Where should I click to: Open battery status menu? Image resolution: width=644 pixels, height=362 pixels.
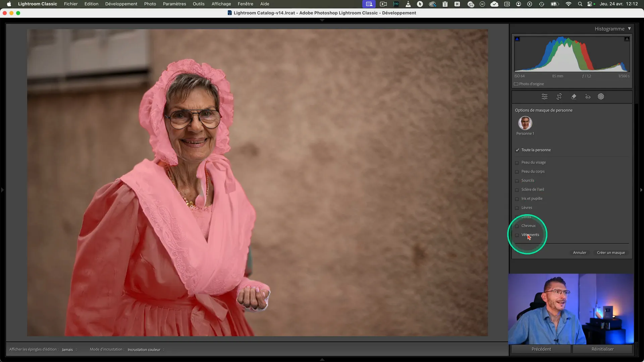coord(555,4)
